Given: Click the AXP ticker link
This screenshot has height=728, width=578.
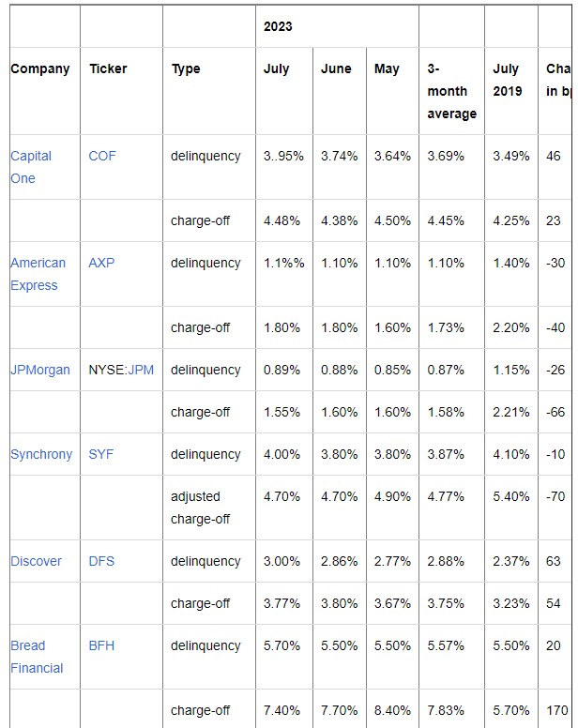Looking at the screenshot, I should point(101,264).
